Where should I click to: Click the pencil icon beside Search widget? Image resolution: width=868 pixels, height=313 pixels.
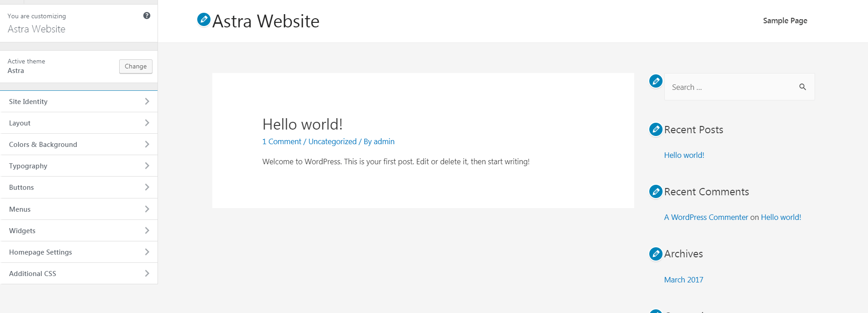tap(656, 81)
